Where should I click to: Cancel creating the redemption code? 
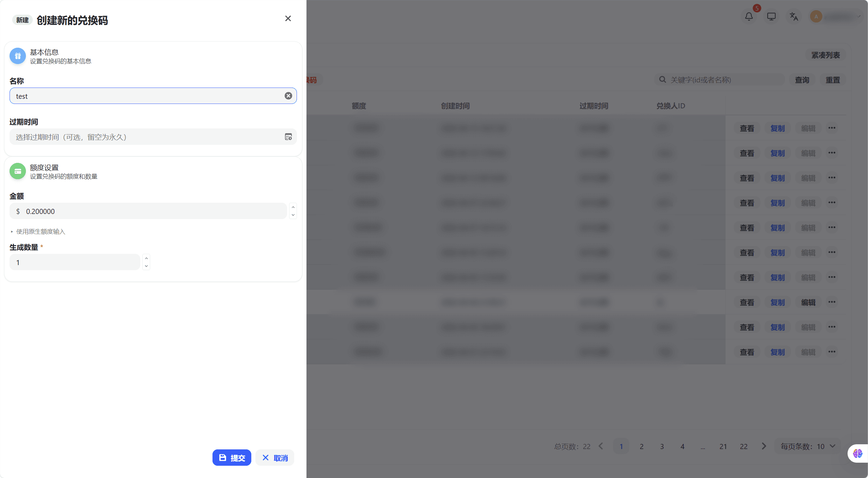pos(275,458)
